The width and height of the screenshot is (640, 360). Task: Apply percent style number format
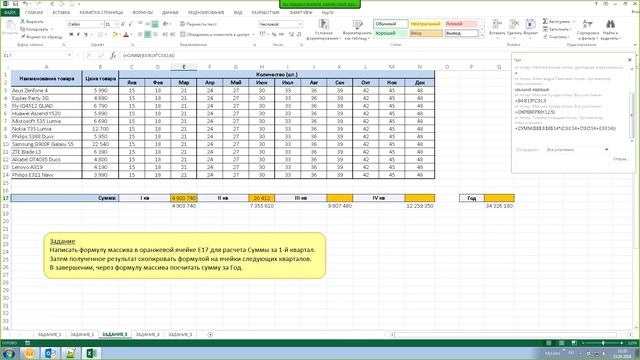274,35
